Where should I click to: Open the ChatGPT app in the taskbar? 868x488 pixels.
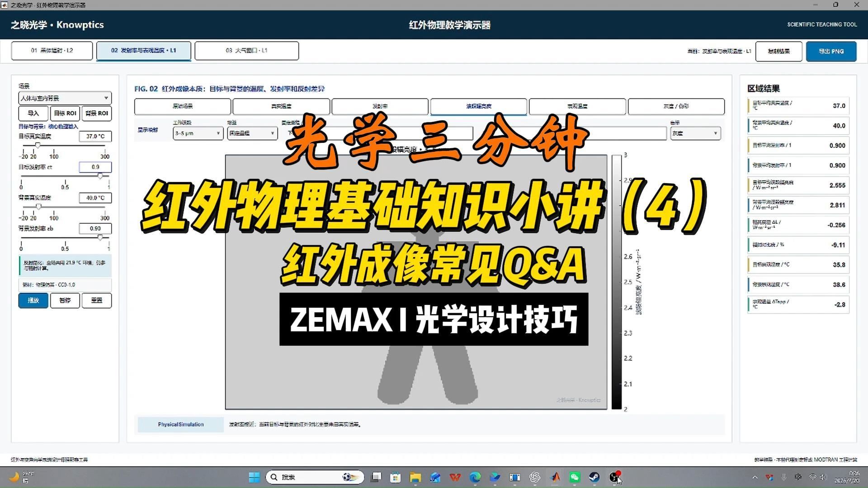pyautogui.click(x=535, y=477)
